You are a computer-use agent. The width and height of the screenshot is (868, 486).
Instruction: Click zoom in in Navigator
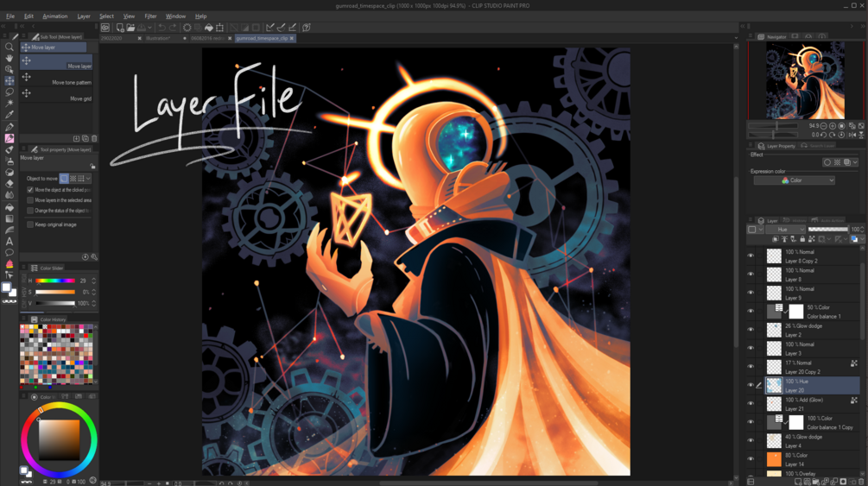click(x=833, y=126)
